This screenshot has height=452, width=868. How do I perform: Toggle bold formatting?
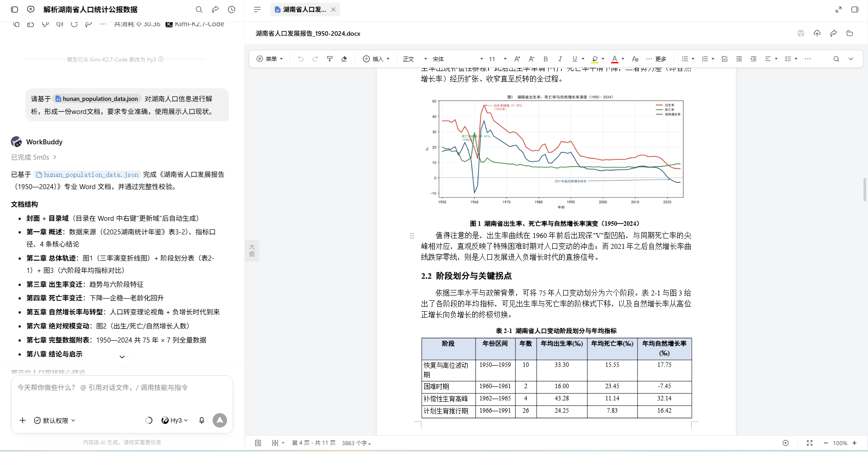coord(546,59)
